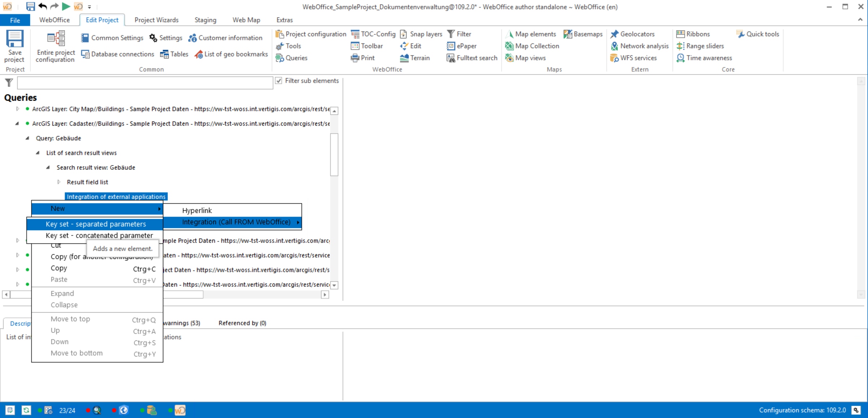This screenshot has height=418, width=868.
Task: Click the Fulltext search icon
Action: [450, 58]
